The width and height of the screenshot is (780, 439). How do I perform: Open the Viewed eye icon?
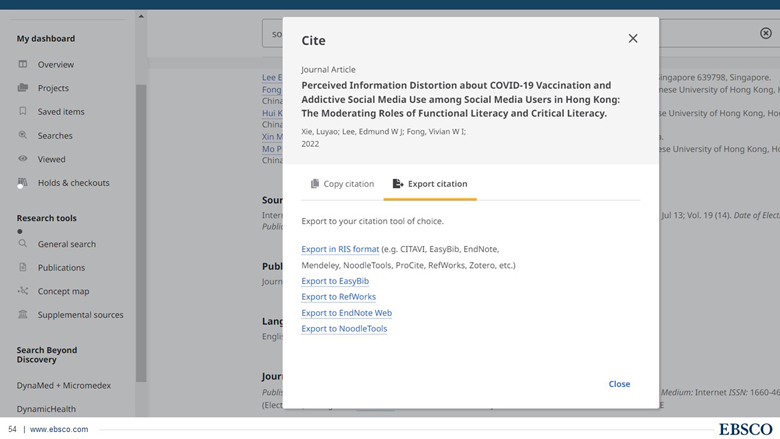click(23, 159)
